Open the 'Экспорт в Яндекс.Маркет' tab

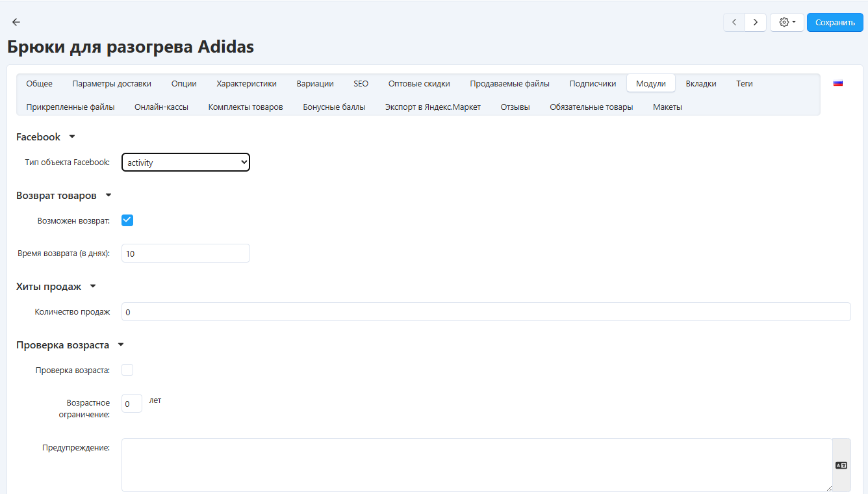coord(433,107)
